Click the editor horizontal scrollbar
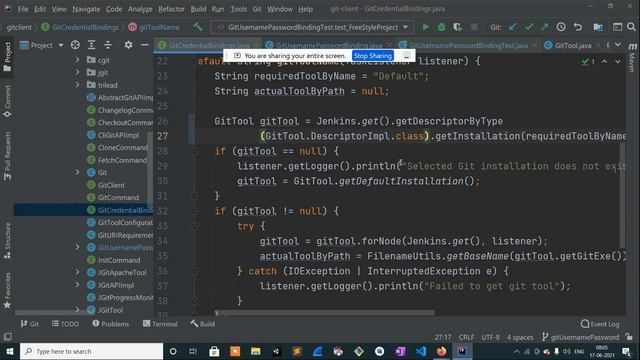The width and height of the screenshot is (640, 360). coord(326,313)
